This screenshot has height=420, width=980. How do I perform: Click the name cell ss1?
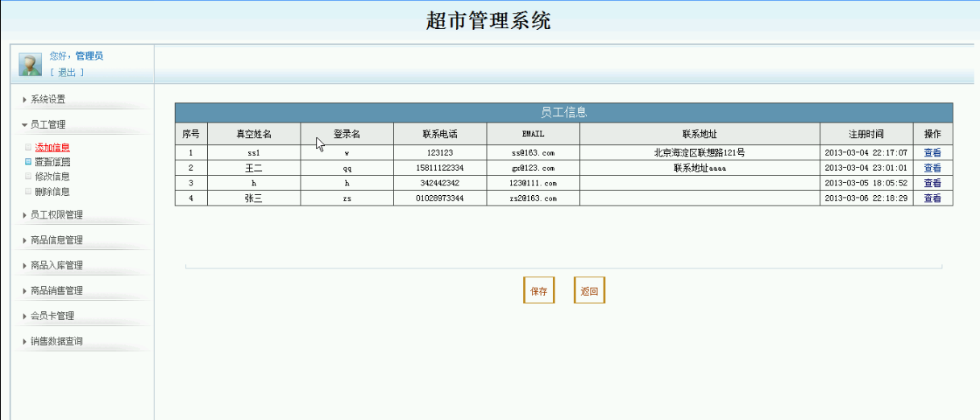click(254, 152)
